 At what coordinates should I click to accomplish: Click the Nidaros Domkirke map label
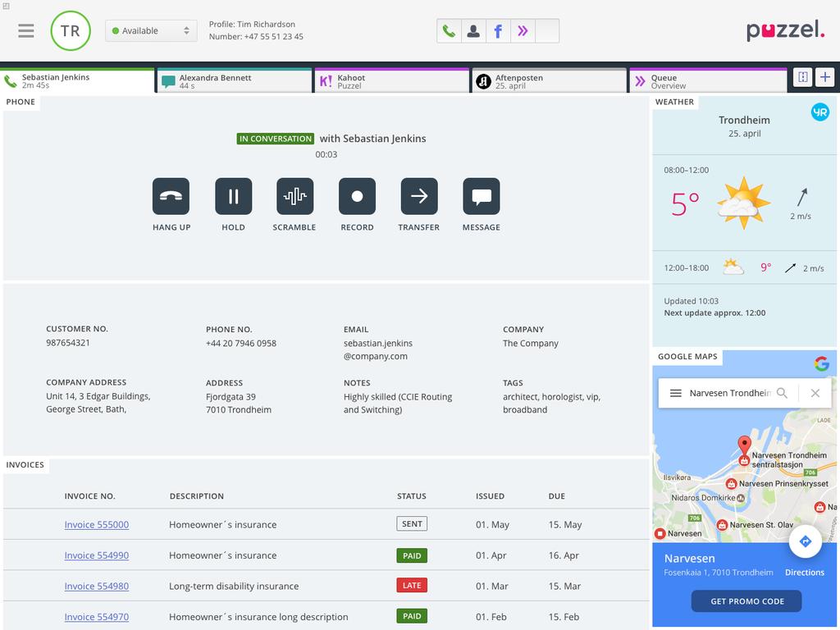click(x=703, y=498)
